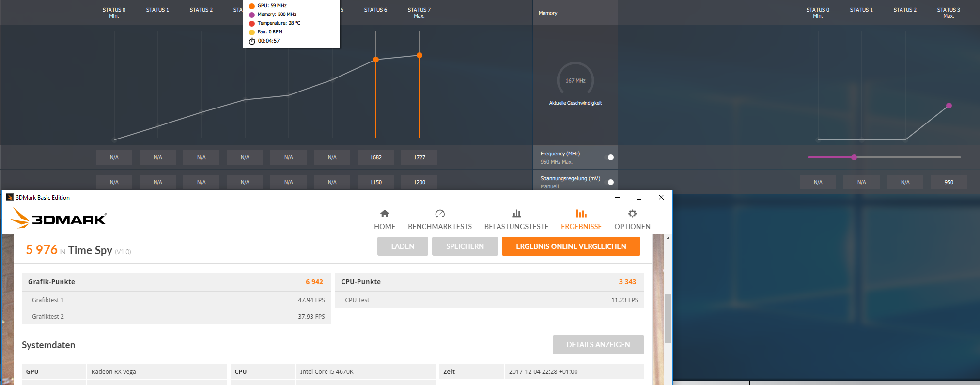Edit the GPU frequency field 1682
The height and width of the screenshot is (385, 980).
376,157
